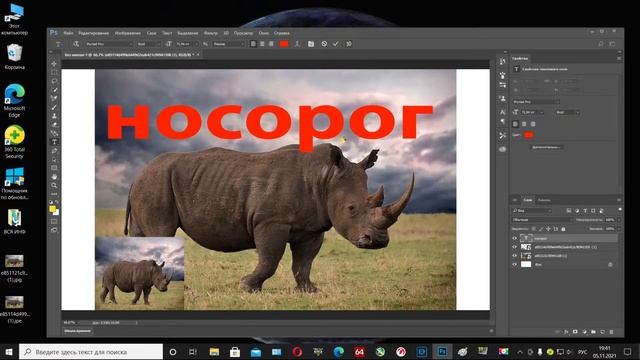The height and width of the screenshot is (360, 640).
Task: Click the add layer mask icon
Action: click(576, 332)
